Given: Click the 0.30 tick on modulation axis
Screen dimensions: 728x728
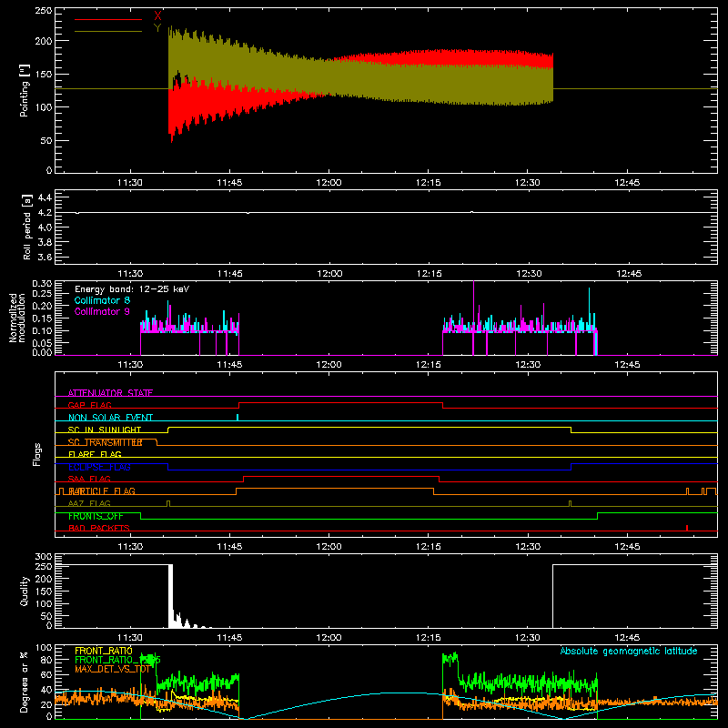Looking at the screenshot, I should [x=42, y=283].
